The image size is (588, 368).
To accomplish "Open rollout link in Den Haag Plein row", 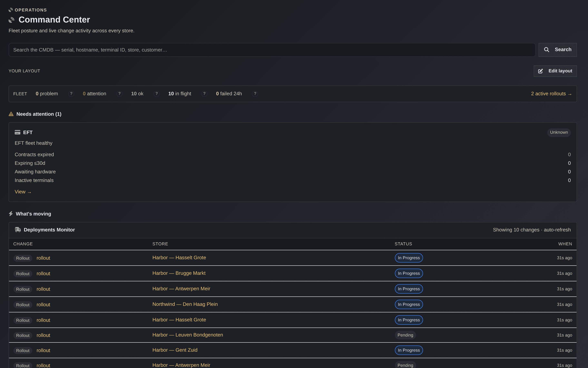I will pos(43,305).
